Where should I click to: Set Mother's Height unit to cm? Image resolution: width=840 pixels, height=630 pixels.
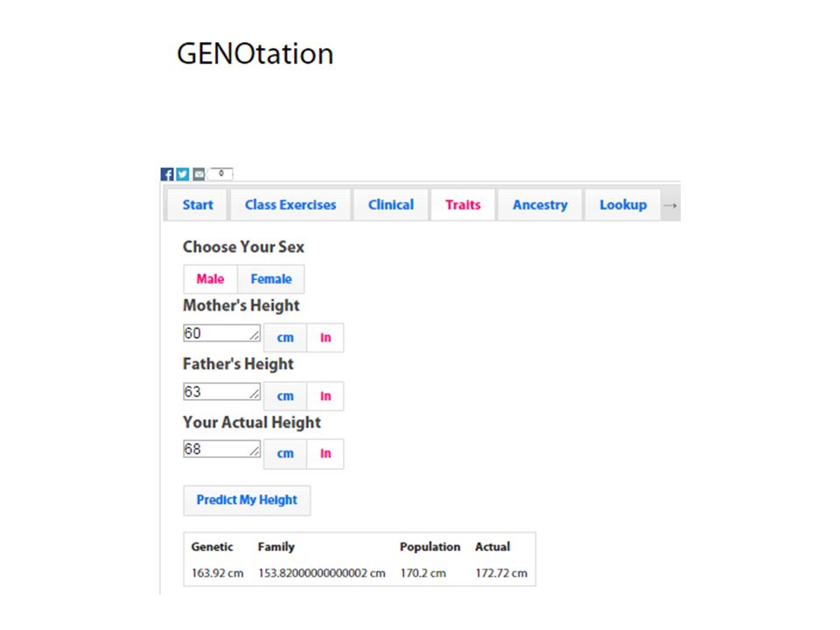click(285, 338)
